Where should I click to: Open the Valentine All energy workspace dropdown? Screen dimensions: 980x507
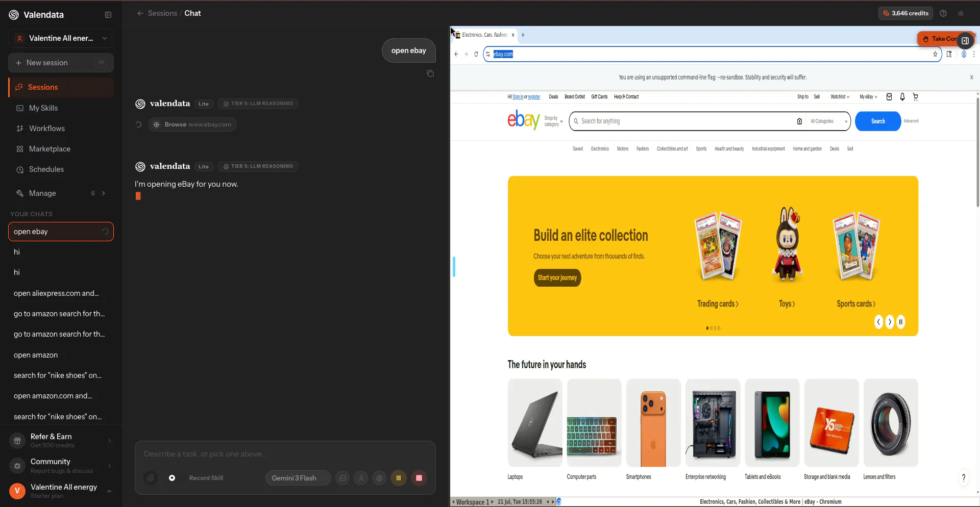[61, 38]
